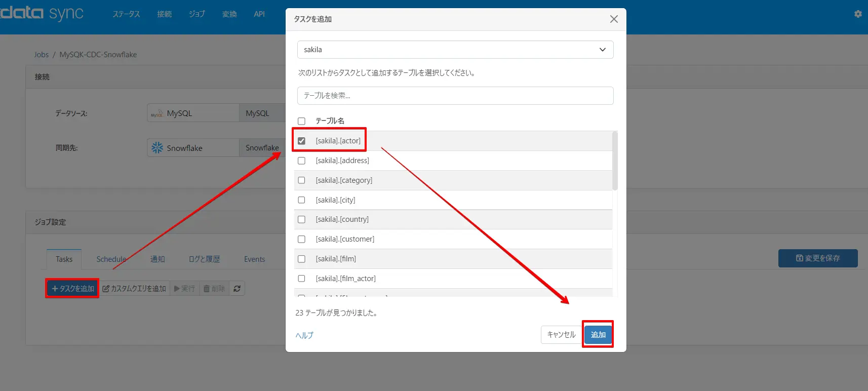Switch to the Schedule tab

tap(111, 259)
